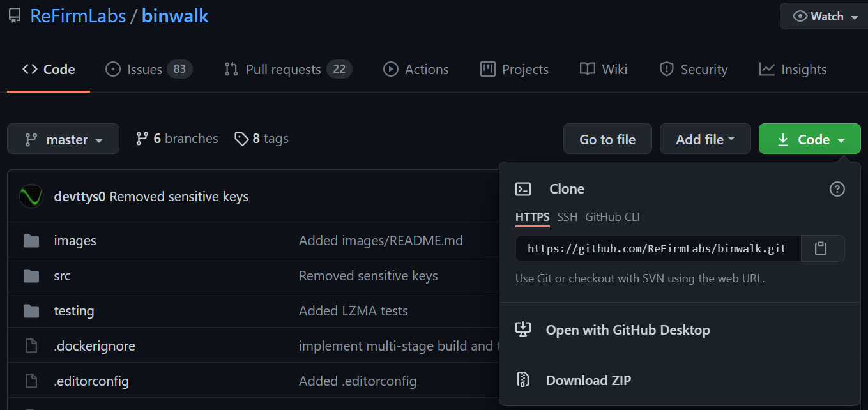Viewport: 868px width, 410px height.
Task: Select the Code tab
Action: [x=49, y=70]
